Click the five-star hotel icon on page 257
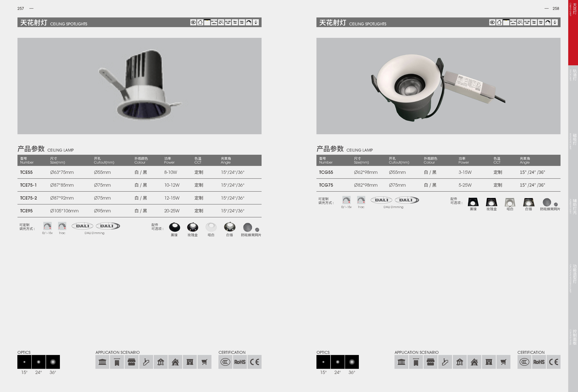This screenshot has width=578, height=392. point(117,362)
